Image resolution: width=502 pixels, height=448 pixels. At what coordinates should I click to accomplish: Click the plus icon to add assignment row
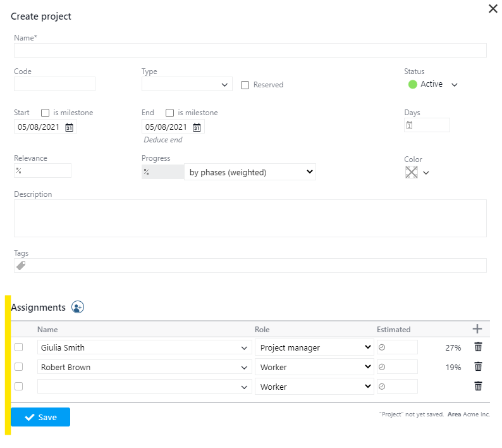[x=477, y=328]
